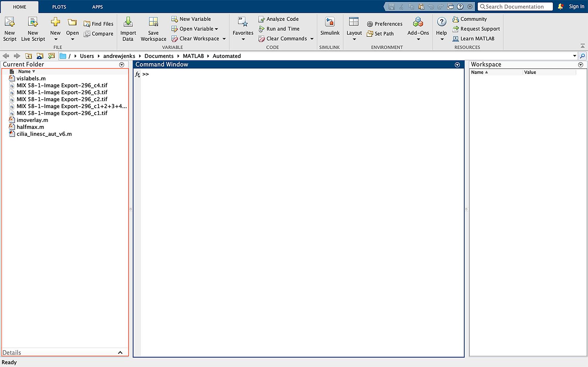Select Automated in the address path
588x367 pixels.
(227, 56)
